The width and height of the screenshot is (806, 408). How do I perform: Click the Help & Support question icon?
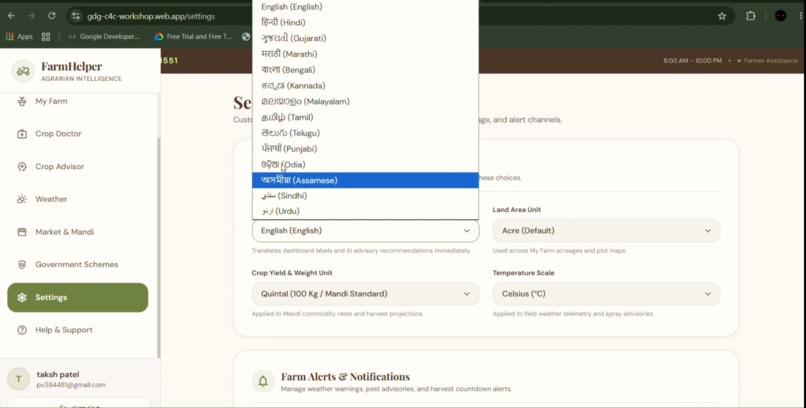click(22, 330)
